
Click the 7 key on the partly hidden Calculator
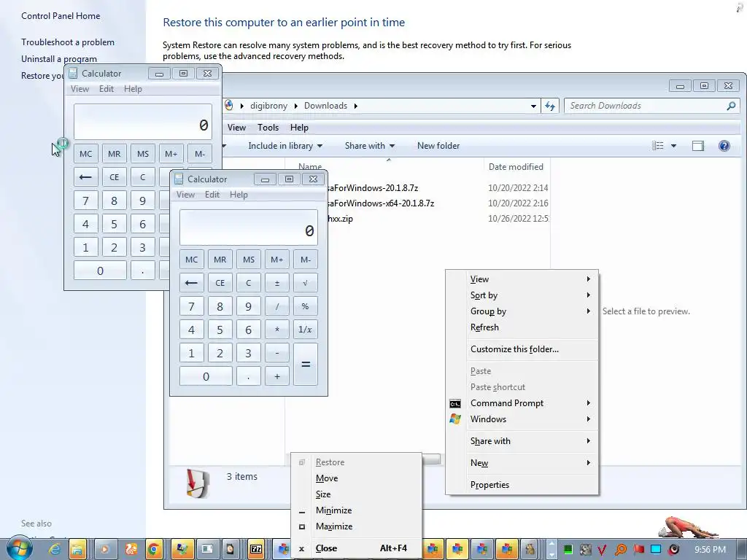(86, 201)
